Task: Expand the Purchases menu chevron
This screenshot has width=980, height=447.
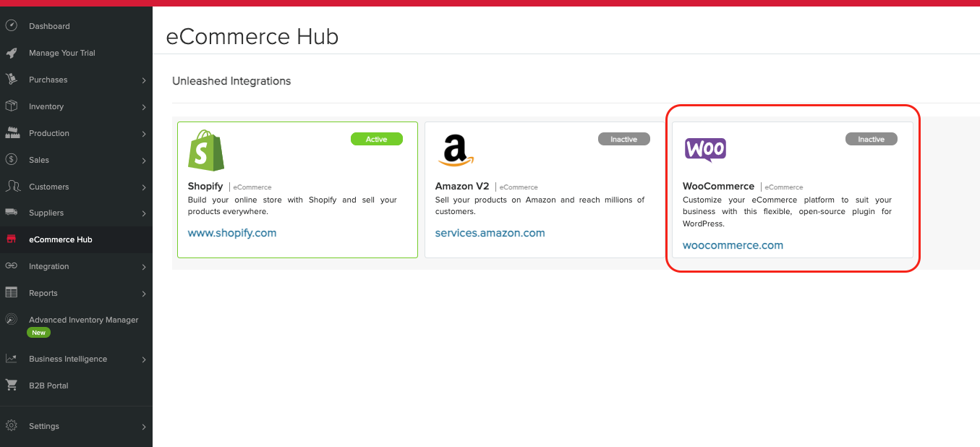Action: click(x=144, y=80)
